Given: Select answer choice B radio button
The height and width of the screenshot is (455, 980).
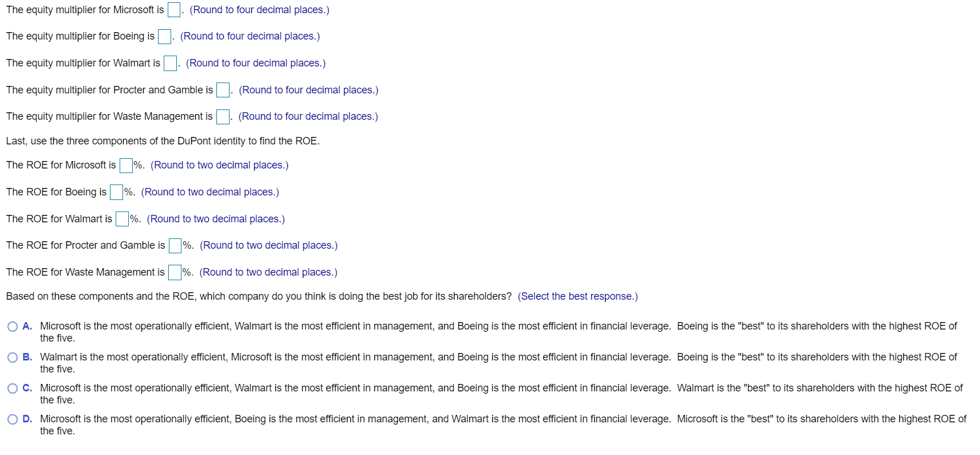Looking at the screenshot, I should coord(13,358).
